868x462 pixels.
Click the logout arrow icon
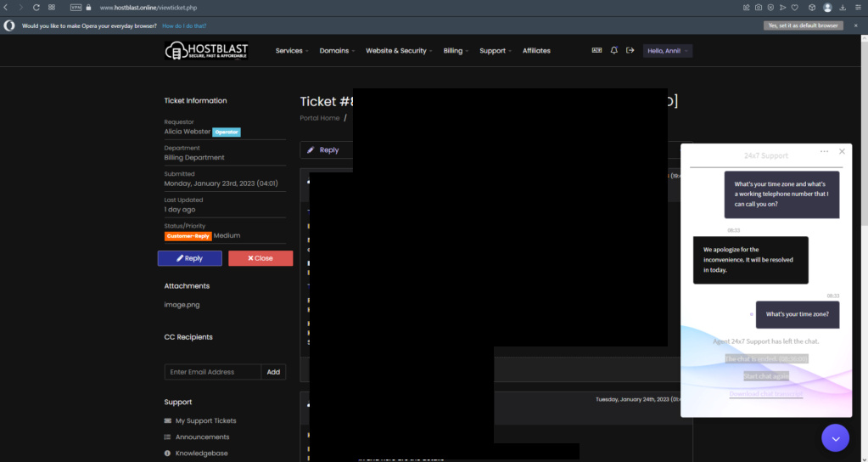click(630, 50)
